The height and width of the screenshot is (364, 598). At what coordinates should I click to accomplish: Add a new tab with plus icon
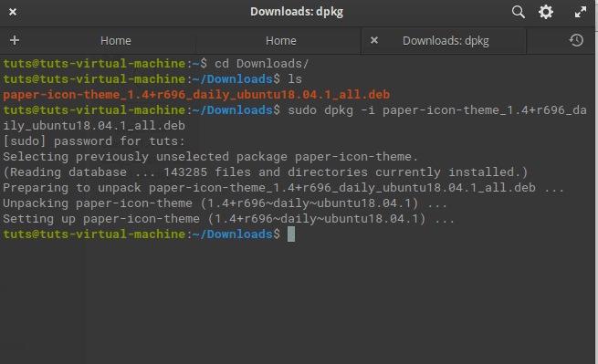(x=15, y=40)
